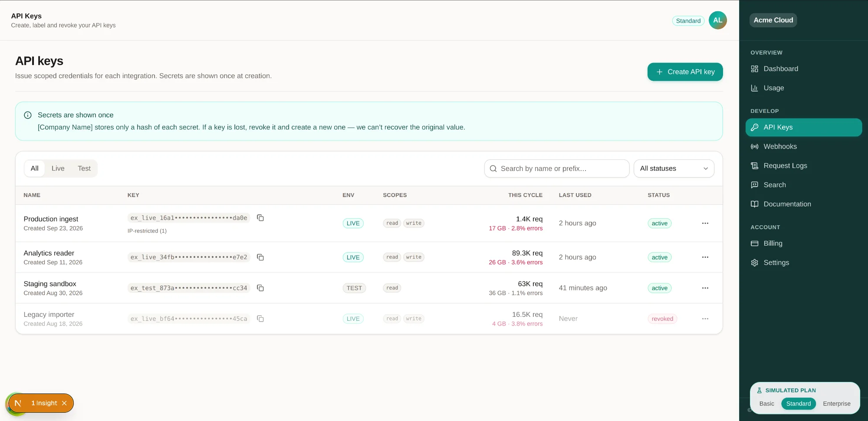Click the AL user avatar

tap(718, 20)
